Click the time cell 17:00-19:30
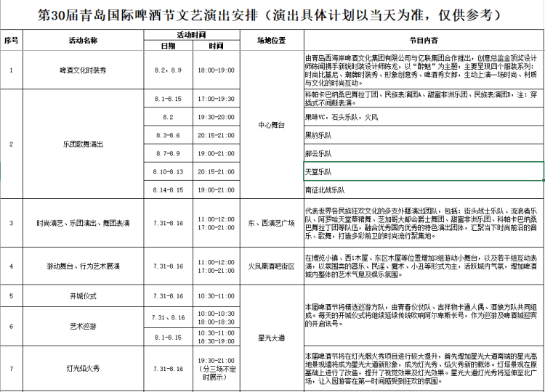Screen dimensions: 545x392 coord(217,99)
